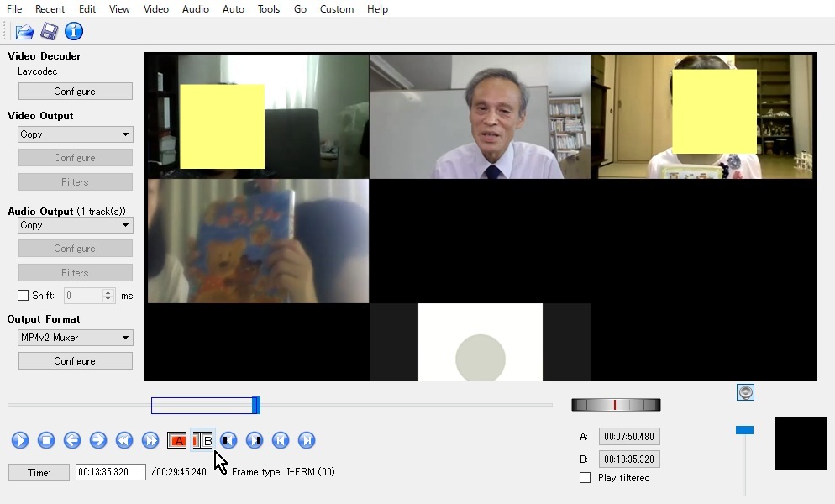Click the total duration /00:29:45.240 text
Image resolution: width=835 pixels, height=504 pixels.
tap(179, 472)
